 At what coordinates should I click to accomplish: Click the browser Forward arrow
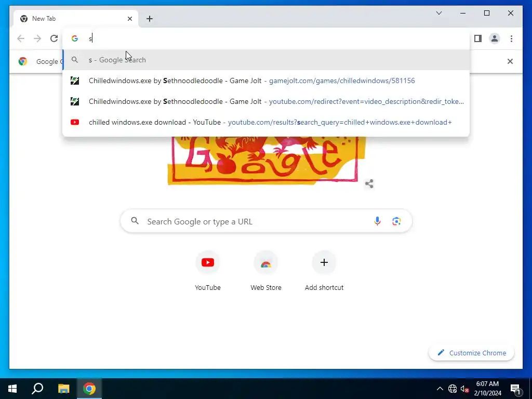click(x=37, y=38)
